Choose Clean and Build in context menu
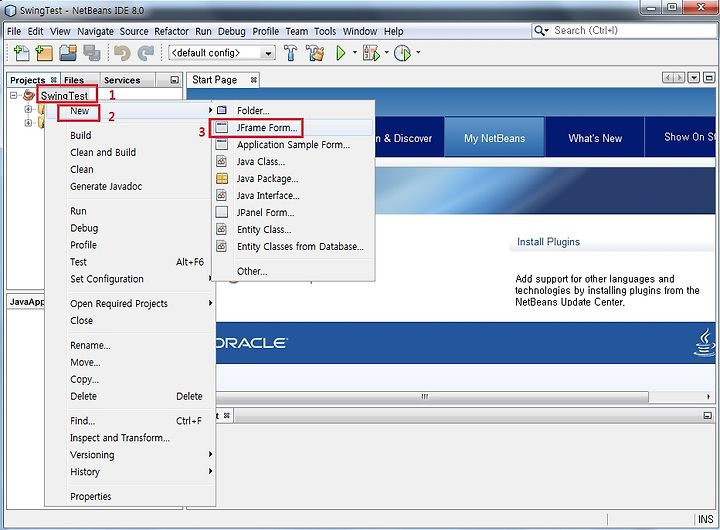This screenshot has width=720, height=530. (103, 152)
